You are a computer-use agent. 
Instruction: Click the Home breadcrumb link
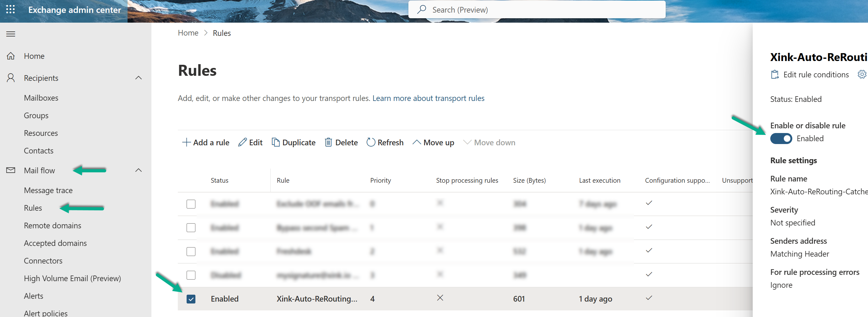pos(188,33)
